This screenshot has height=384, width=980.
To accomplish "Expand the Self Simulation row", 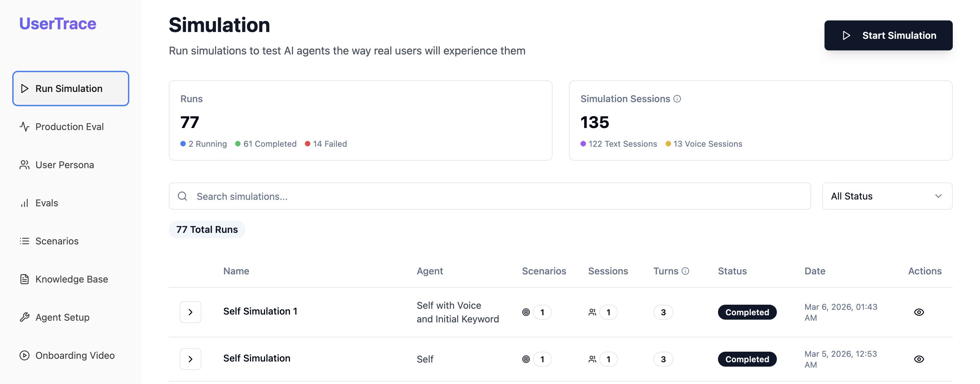I will coord(190,359).
